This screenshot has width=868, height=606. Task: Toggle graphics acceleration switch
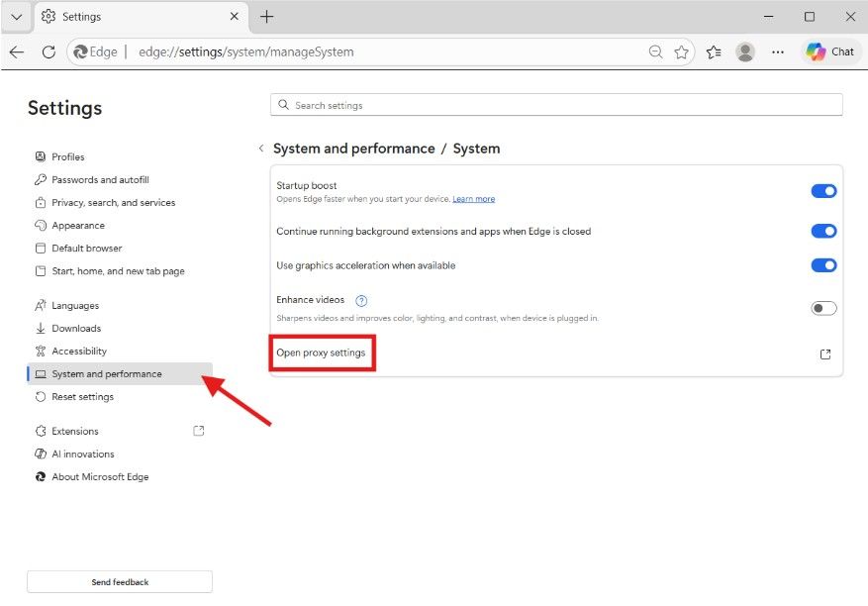click(x=823, y=265)
